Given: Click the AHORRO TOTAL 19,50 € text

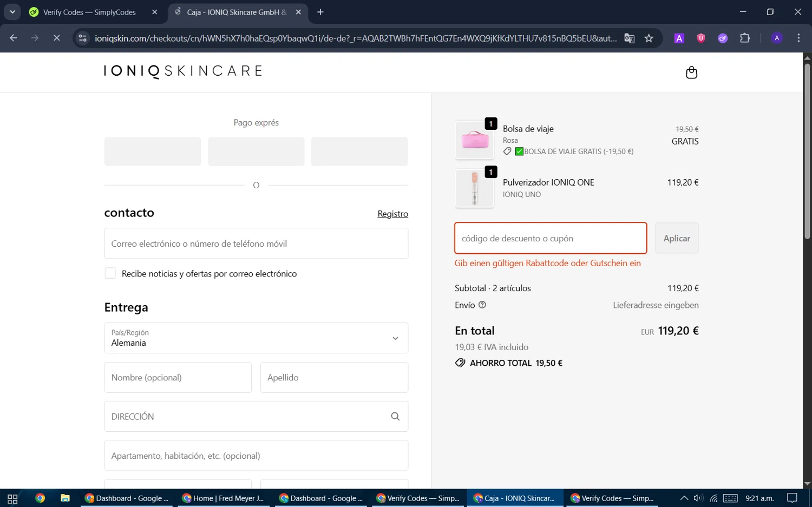Looking at the screenshot, I should 516,363.
